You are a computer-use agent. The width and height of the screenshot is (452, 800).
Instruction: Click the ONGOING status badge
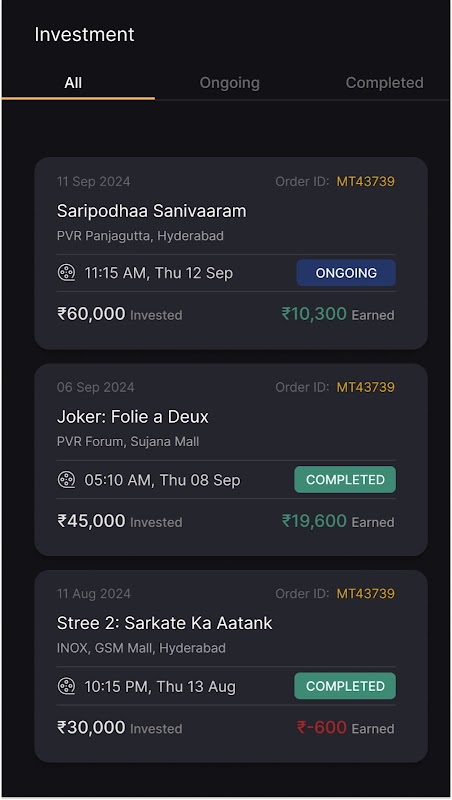346,273
